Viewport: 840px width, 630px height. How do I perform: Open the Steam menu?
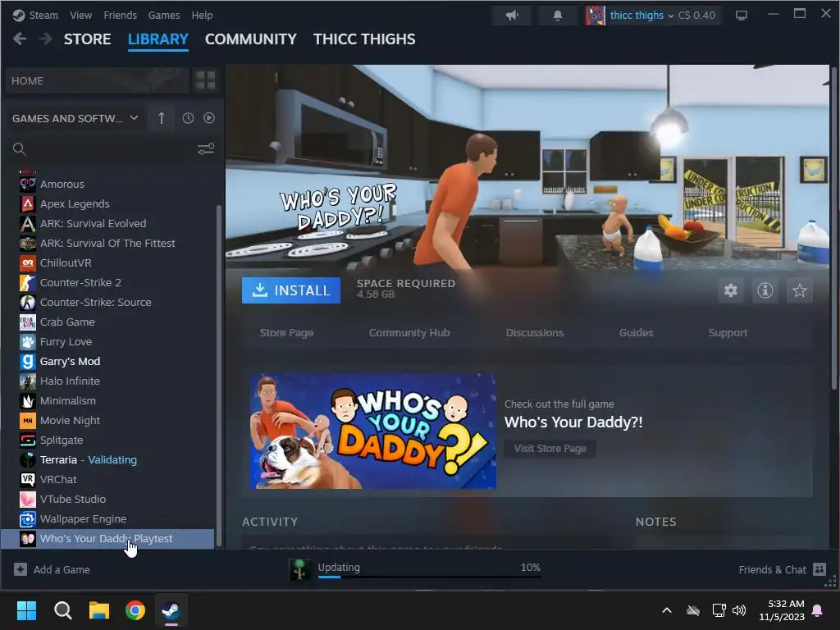tap(43, 16)
